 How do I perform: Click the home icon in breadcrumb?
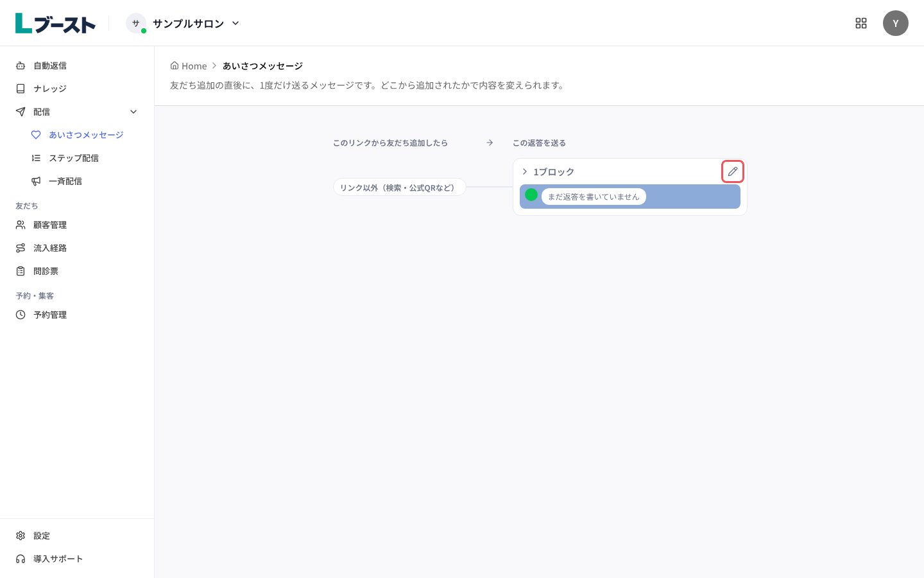pos(175,66)
